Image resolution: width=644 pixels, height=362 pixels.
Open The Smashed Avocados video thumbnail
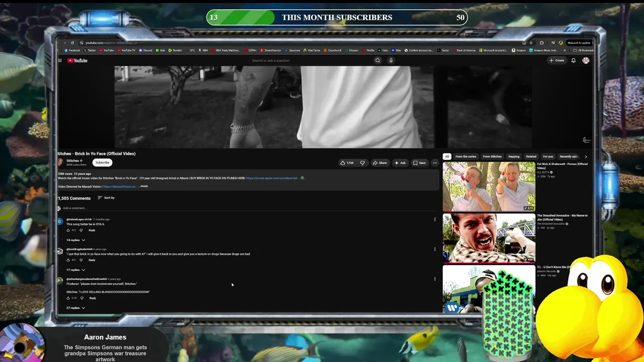(489, 238)
